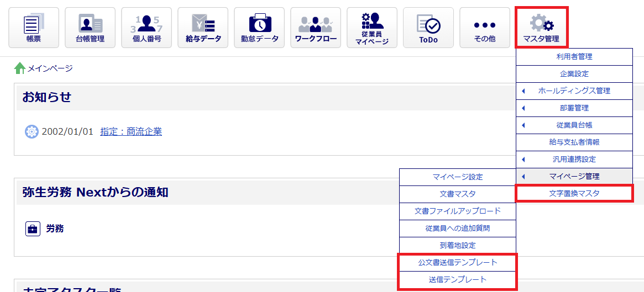This screenshot has height=292, width=644.
Task: Open the 帳票 reports icon
Action: [34, 28]
